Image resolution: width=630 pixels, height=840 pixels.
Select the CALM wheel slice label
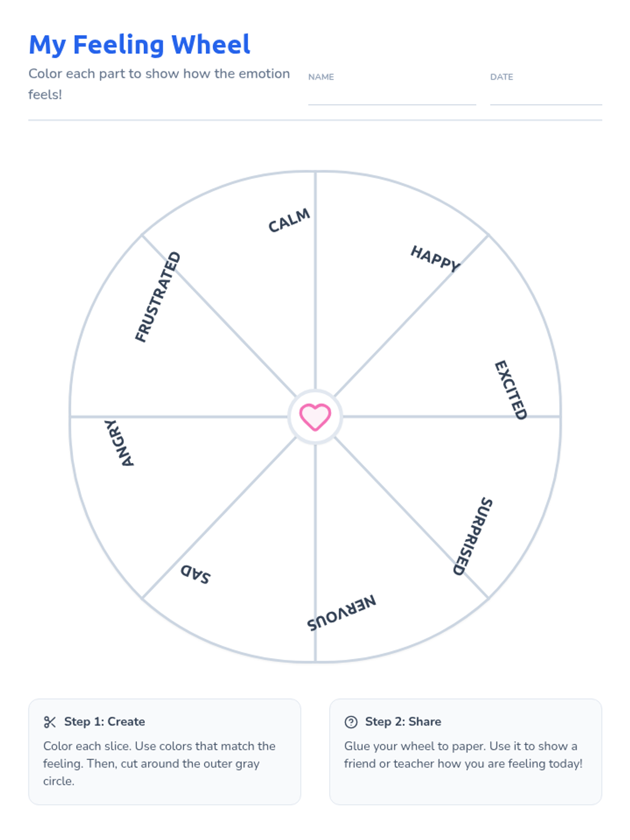tap(289, 220)
